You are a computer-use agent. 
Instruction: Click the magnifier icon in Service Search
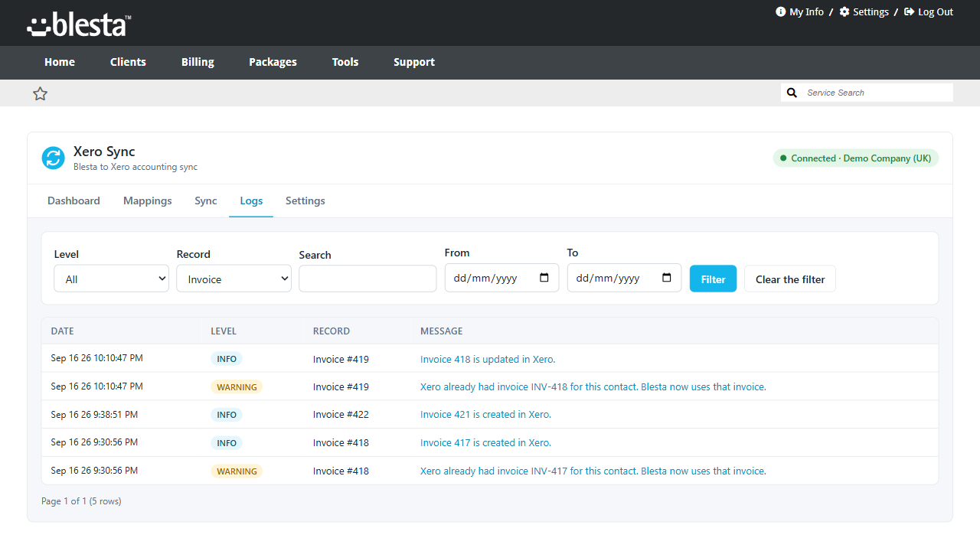pos(792,93)
